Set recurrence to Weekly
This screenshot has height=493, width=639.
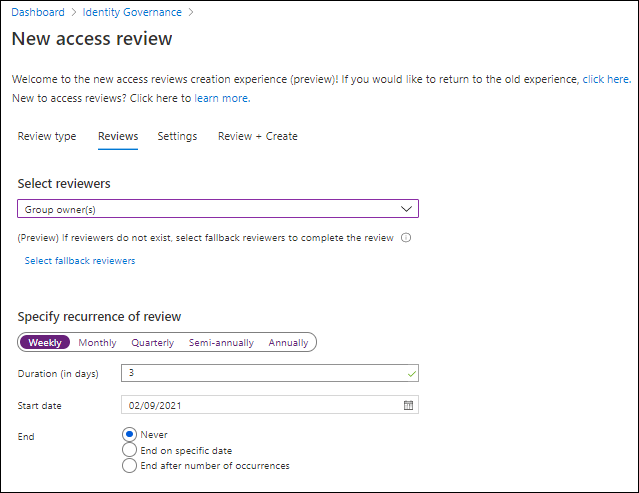pos(45,342)
